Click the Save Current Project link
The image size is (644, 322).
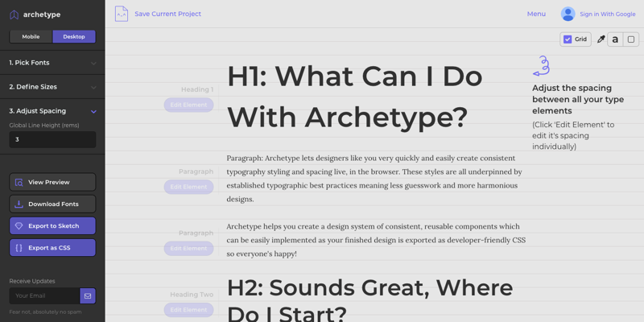click(x=168, y=14)
